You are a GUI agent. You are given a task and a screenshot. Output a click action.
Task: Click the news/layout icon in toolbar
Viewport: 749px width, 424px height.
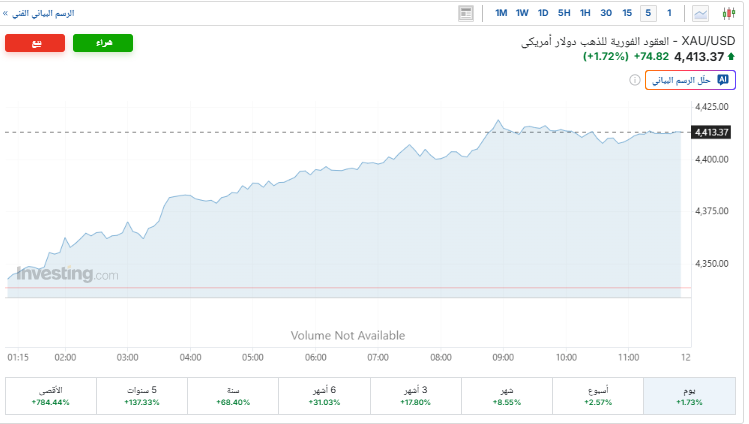coord(466,13)
